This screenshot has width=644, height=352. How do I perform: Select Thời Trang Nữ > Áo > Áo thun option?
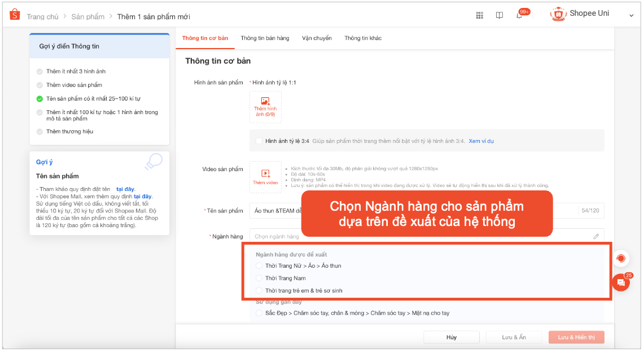click(259, 266)
